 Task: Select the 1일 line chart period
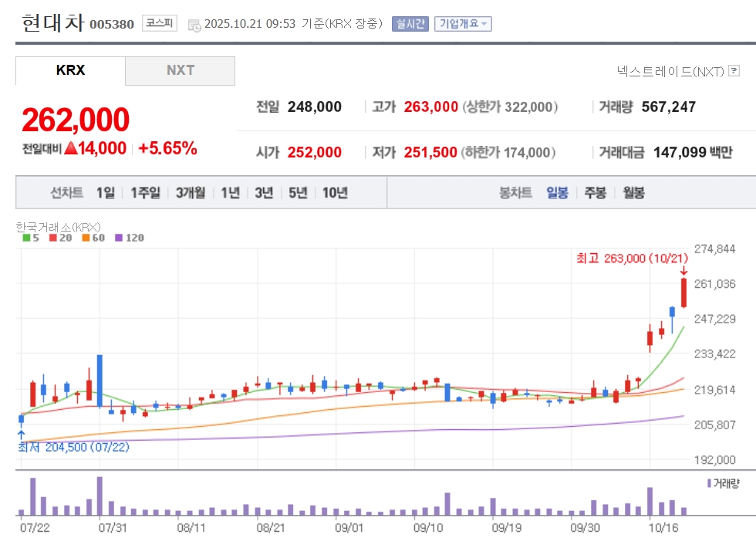click(106, 192)
